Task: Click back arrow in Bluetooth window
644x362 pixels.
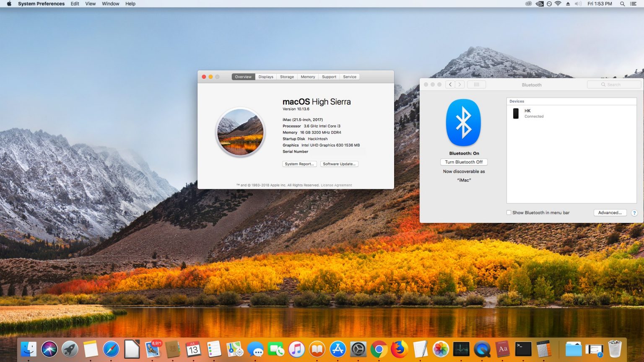Action: [450, 85]
